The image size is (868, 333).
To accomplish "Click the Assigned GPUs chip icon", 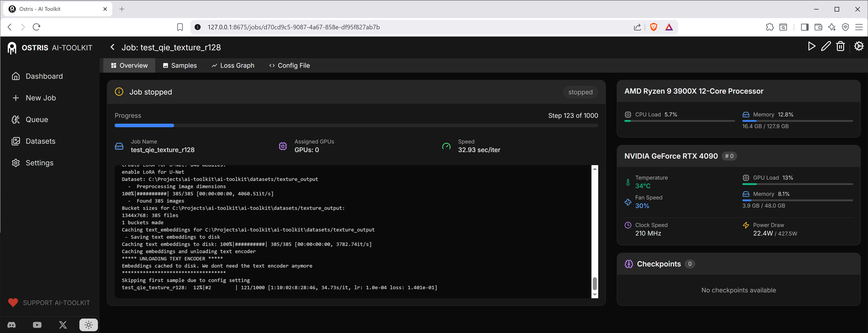I will pos(283,146).
